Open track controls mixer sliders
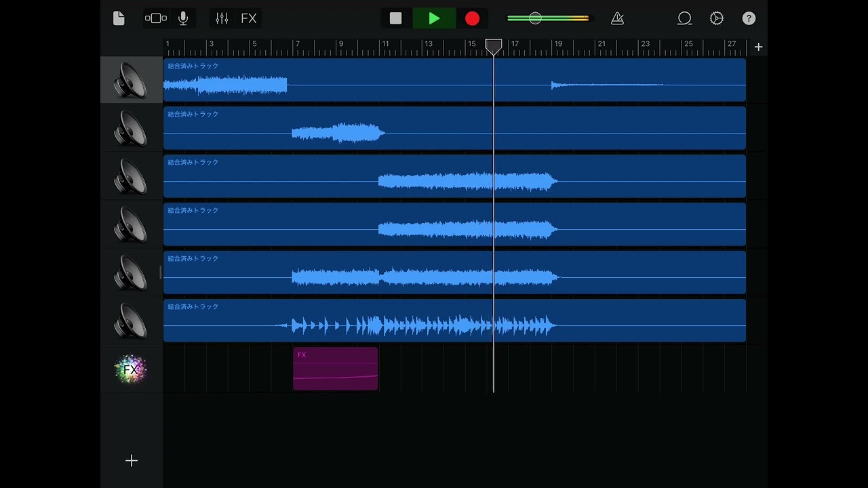The width and height of the screenshot is (868, 488). pyautogui.click(x=222, y=19)
